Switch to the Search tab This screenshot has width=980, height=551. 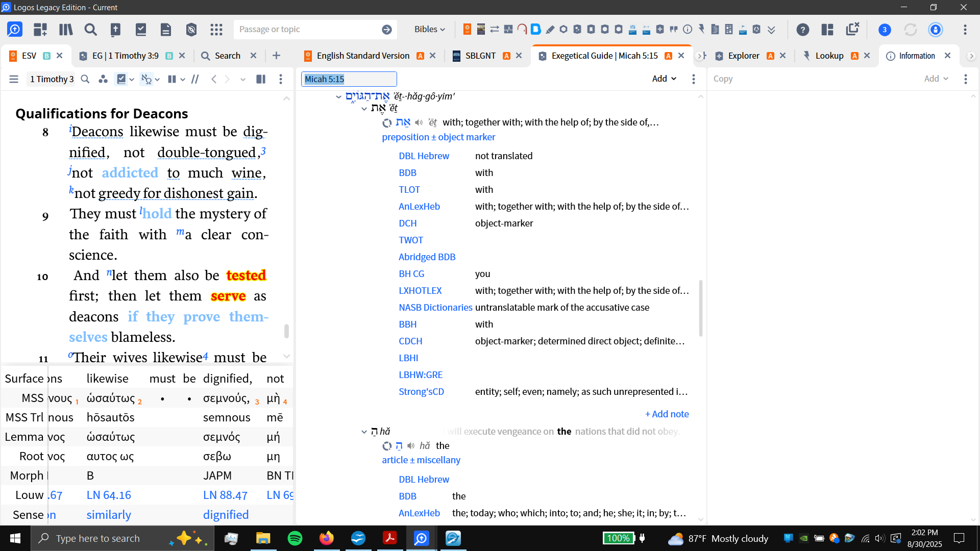[227, 56]
